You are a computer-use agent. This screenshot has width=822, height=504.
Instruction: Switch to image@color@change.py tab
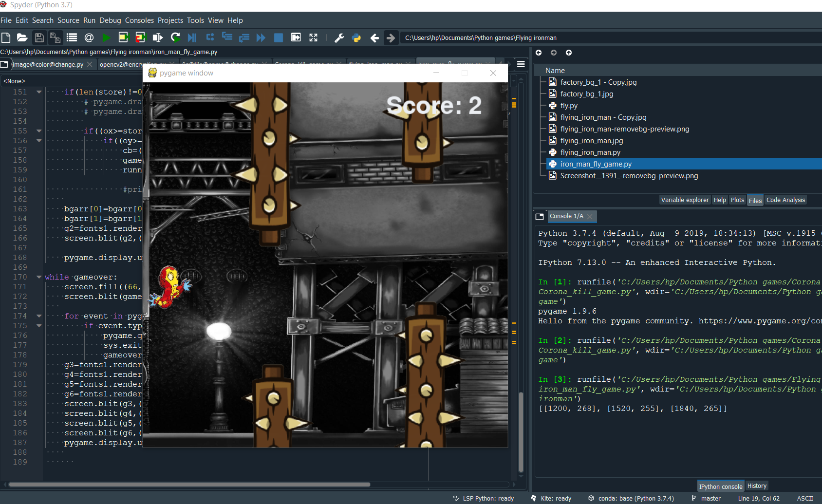coord(47,64)
